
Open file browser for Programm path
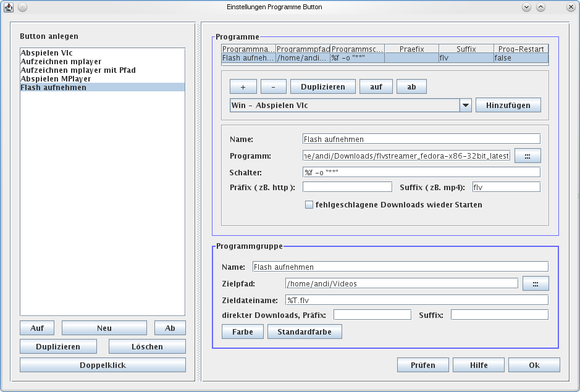527,156
